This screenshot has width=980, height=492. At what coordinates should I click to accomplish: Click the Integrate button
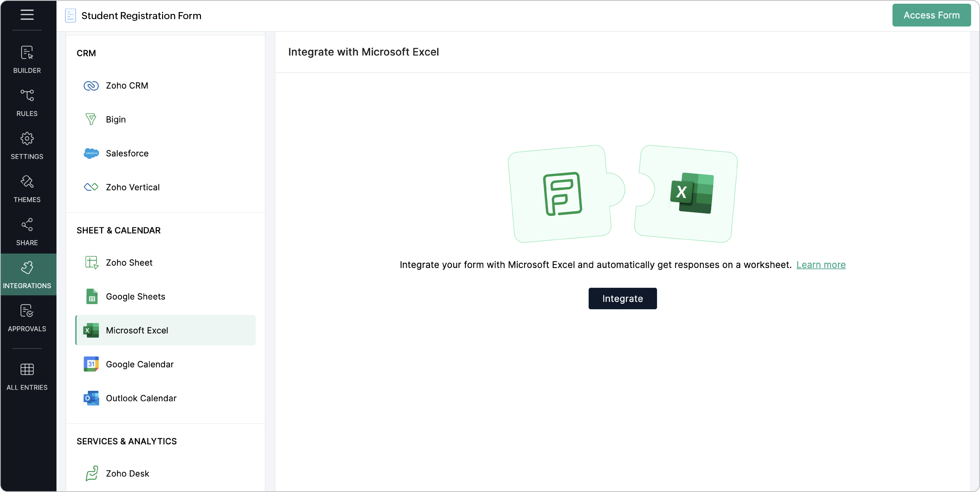(x=622, y=298)
